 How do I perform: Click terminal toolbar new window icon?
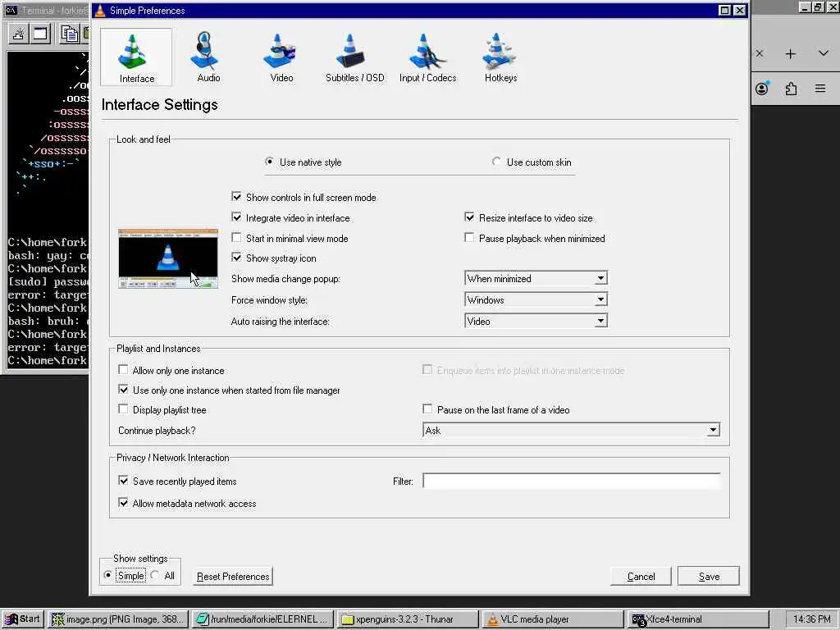point(40,34)
